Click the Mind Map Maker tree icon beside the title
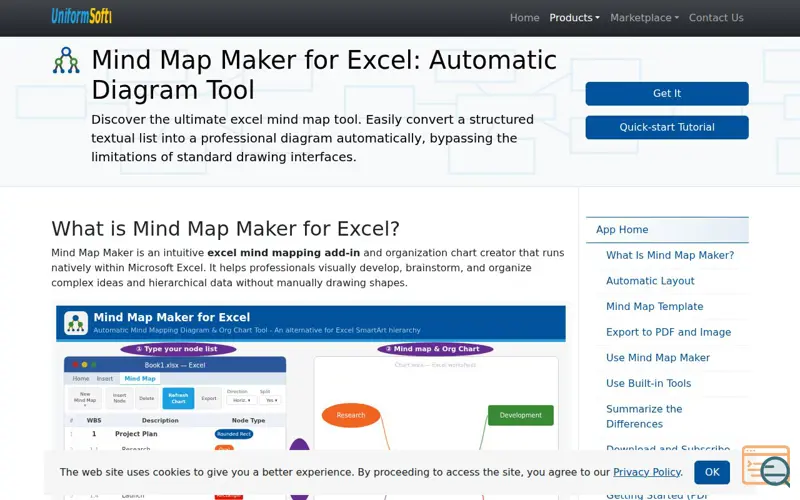Screen dimensions: 800x500 (x=66, y=60)
